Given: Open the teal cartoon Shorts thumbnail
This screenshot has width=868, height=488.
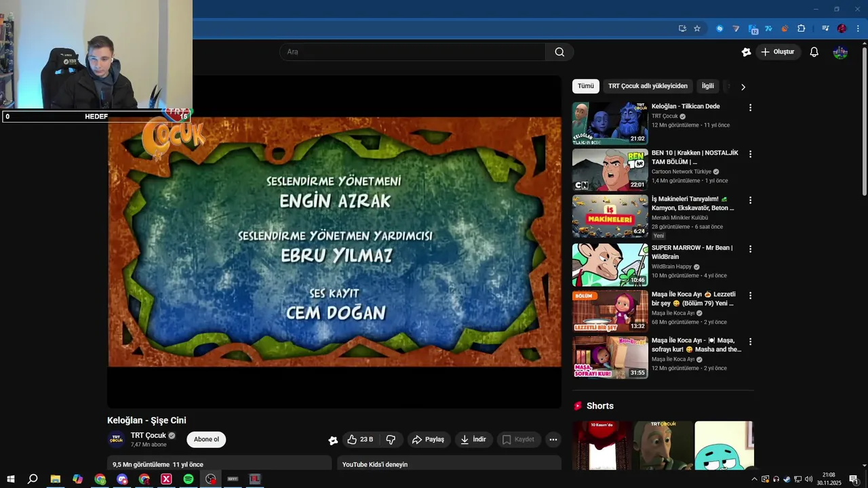Looking at the screenshot, I should coord(724,445).
